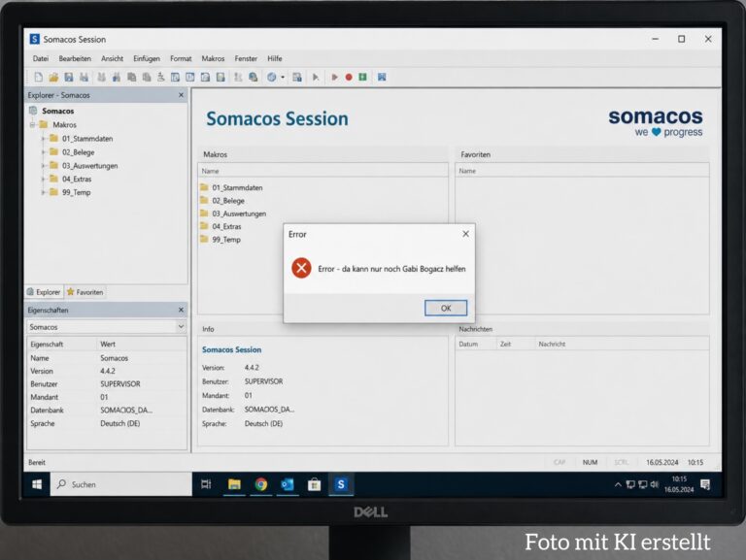The image size is (746, 560).
Task: Click the Benutzer row in Eigenschaften table
Action: (107, 383)
